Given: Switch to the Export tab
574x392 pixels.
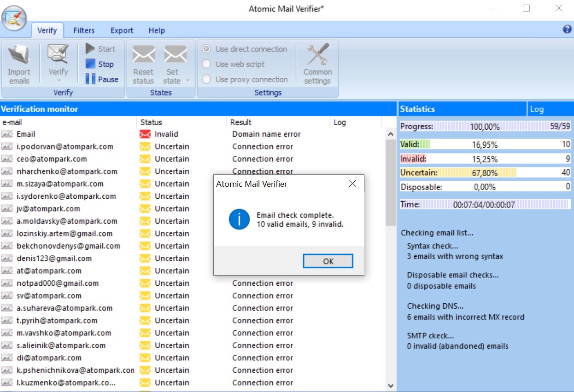Looking at the screenshot, I should [x=122, y=30].
